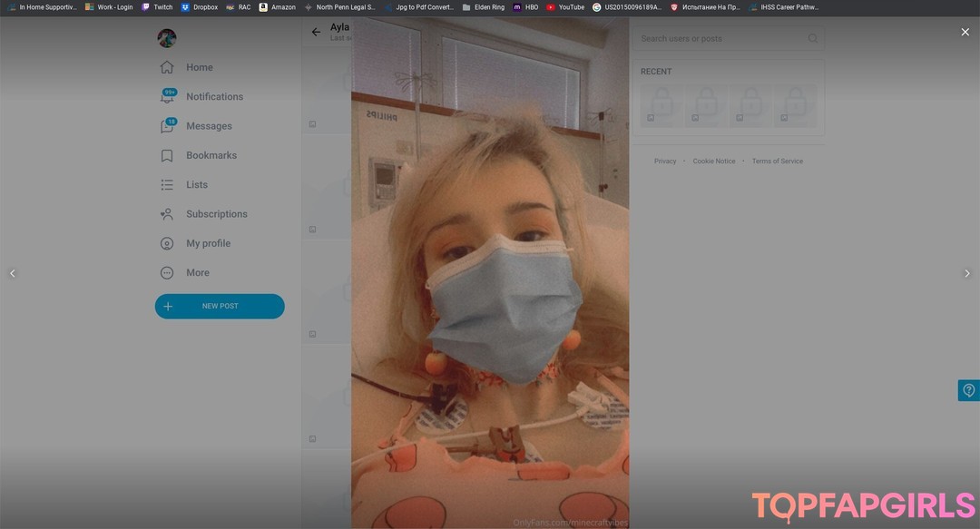The width and height of the screenshot is (980, 529).
Task: Close the photo viewer overlay
Action: [965, 32]
